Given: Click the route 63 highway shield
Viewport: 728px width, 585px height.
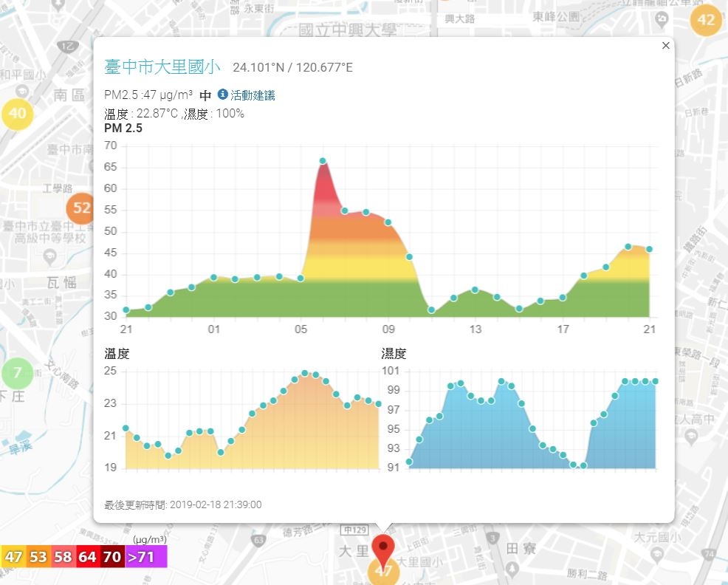Looking at the screenshot, I should [258, 540].
